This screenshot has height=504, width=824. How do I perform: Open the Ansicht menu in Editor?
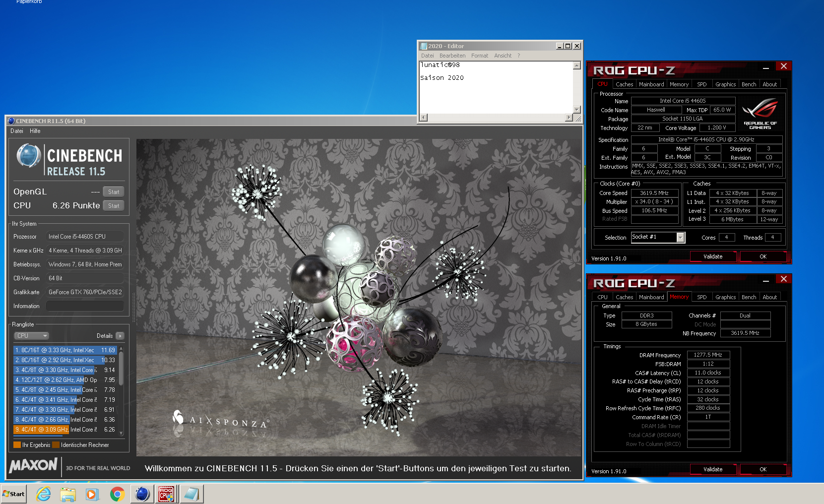click(503, 56)
